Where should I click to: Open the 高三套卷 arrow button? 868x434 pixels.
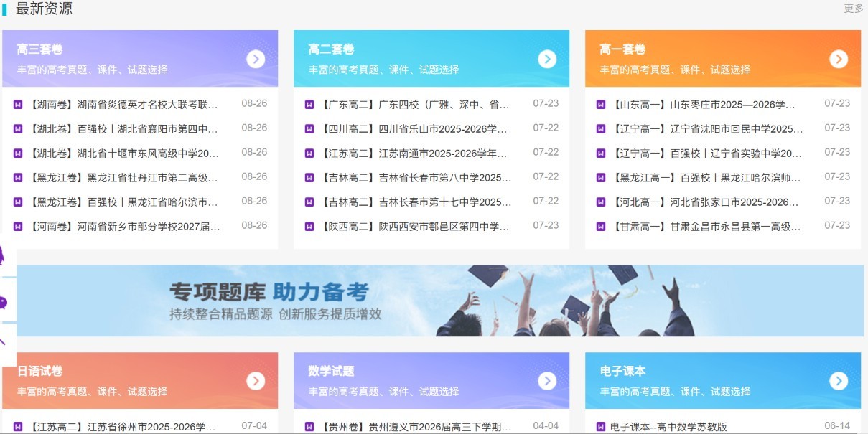[x=256, y=59]
